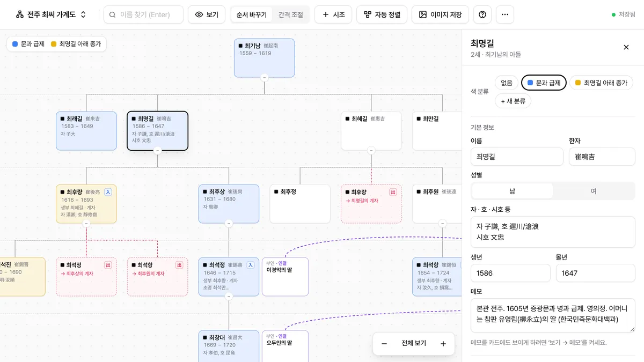
Task: Pick the blue 문과 급제 chip in the side panel
Action: tap(544, 83)
